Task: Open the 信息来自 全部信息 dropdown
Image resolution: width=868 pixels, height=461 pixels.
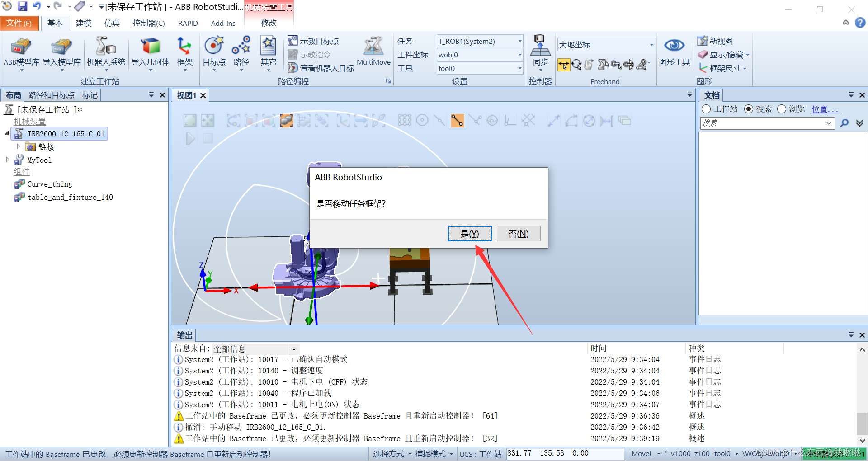Action: [294, 349]
